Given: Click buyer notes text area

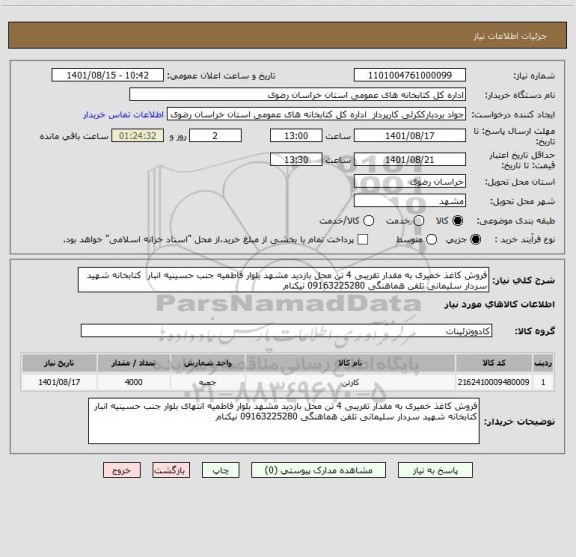Looking at the screenshot, I should click(x=284, y=421).
